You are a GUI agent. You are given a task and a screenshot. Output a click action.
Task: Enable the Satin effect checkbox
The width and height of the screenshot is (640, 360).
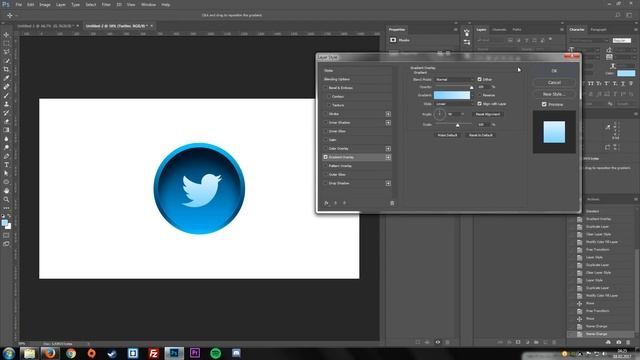326,140
